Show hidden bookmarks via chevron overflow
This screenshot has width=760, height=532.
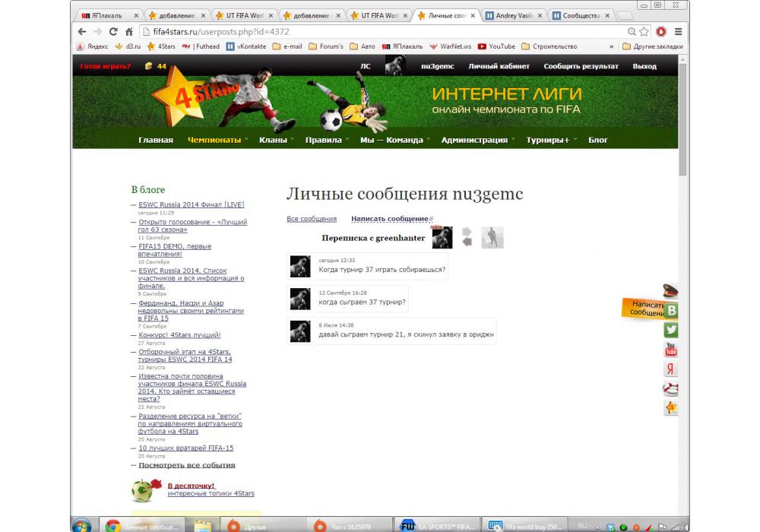pyautogui.click(x=612, y=46)
